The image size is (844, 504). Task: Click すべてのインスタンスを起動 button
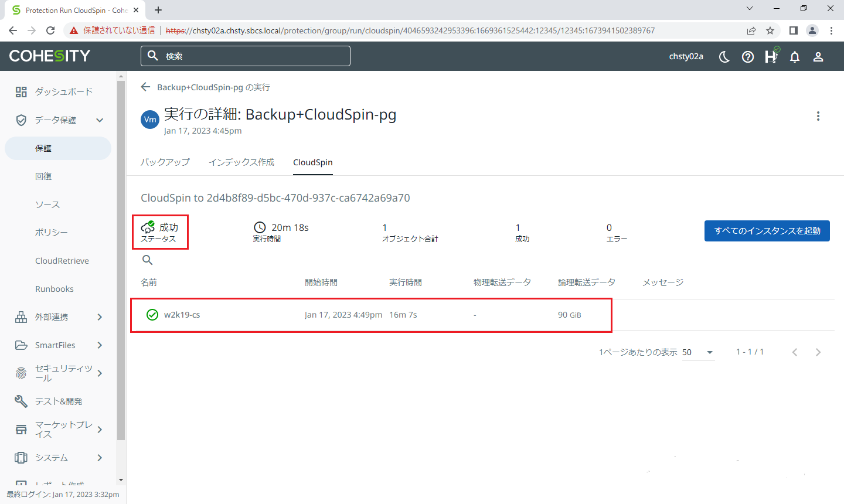point(767,231)
